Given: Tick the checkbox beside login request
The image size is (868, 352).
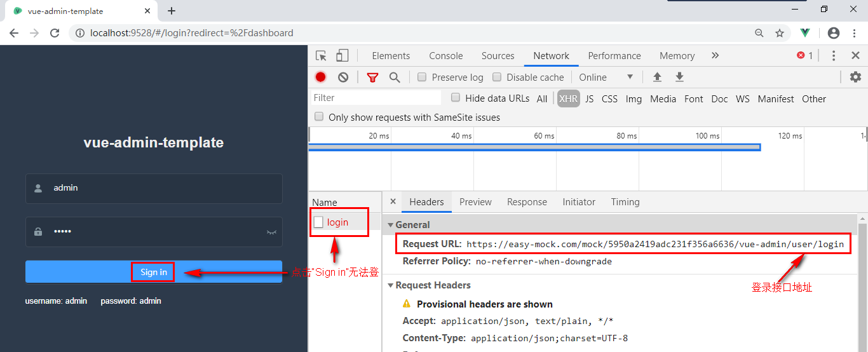Looking at the screenshot, I should pos(318,222).
